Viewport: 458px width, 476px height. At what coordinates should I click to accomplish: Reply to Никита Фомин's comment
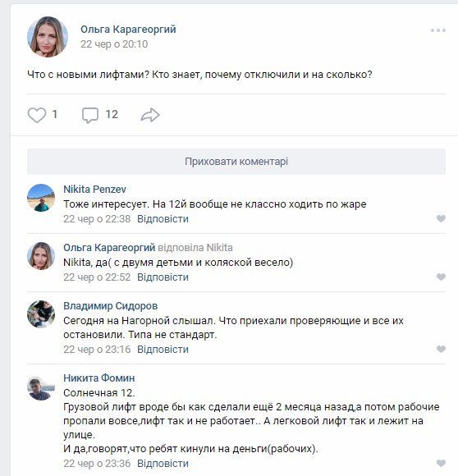pyautogui.click(x=163, y=464)
